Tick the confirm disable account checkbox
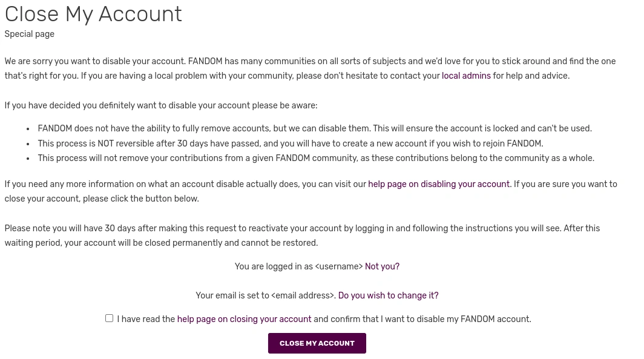This screenshot has width=644, height=359. (109, 318)
